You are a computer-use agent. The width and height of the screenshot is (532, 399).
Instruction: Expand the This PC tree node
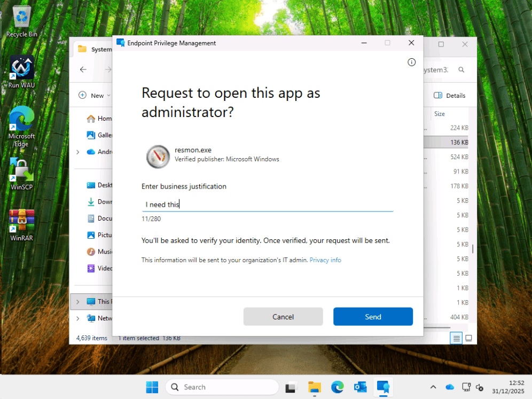[77, 302]
